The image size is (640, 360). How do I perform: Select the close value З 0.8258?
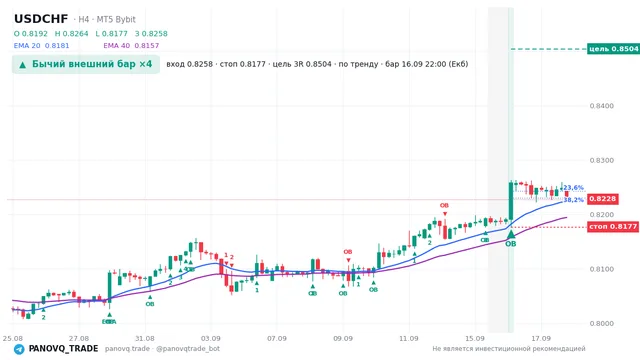pos(151,33)
